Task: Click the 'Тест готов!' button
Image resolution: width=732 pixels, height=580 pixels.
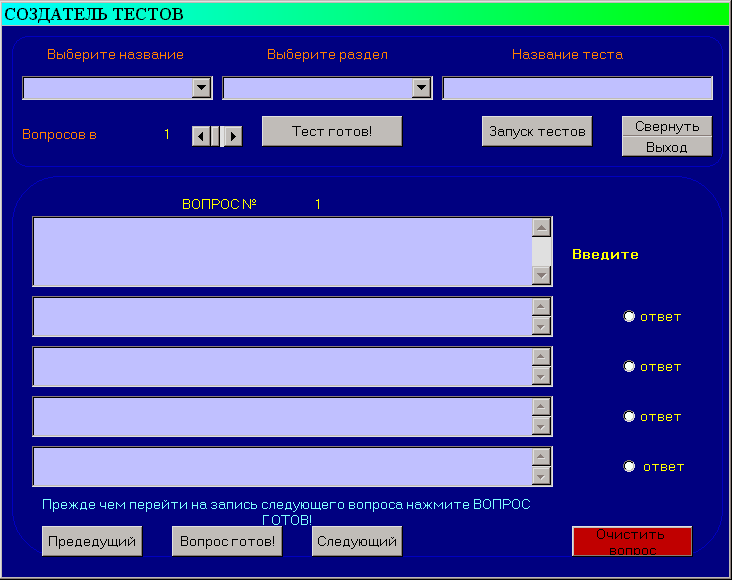Action: [x=332, y=131]
